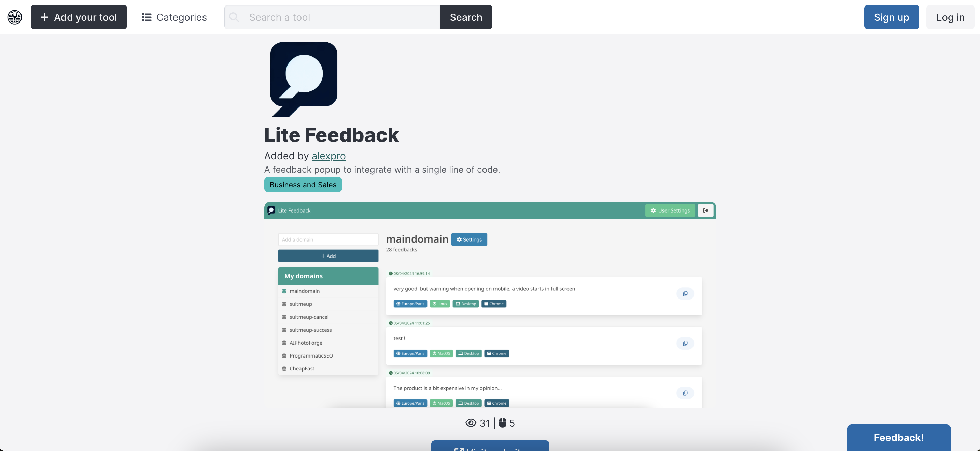The image size is (980, 451).
Task: Click the Visit website button at the bottom
Action: tap(490, 446)
